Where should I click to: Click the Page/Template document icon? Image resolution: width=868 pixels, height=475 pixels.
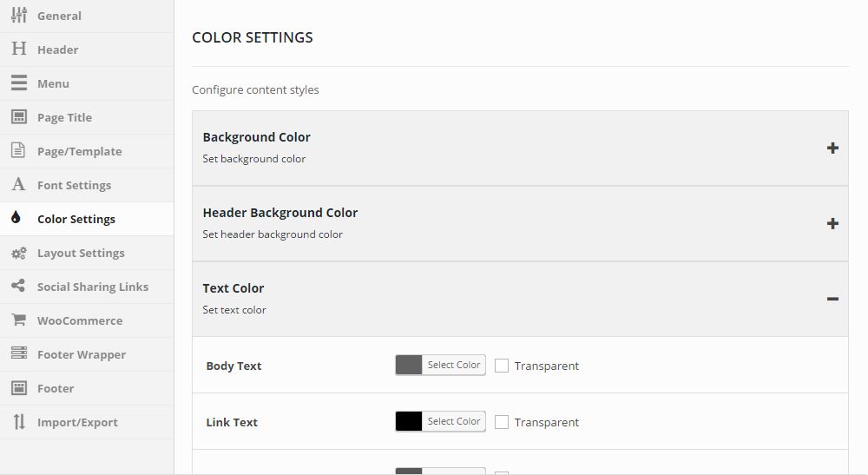pos(18,150)
